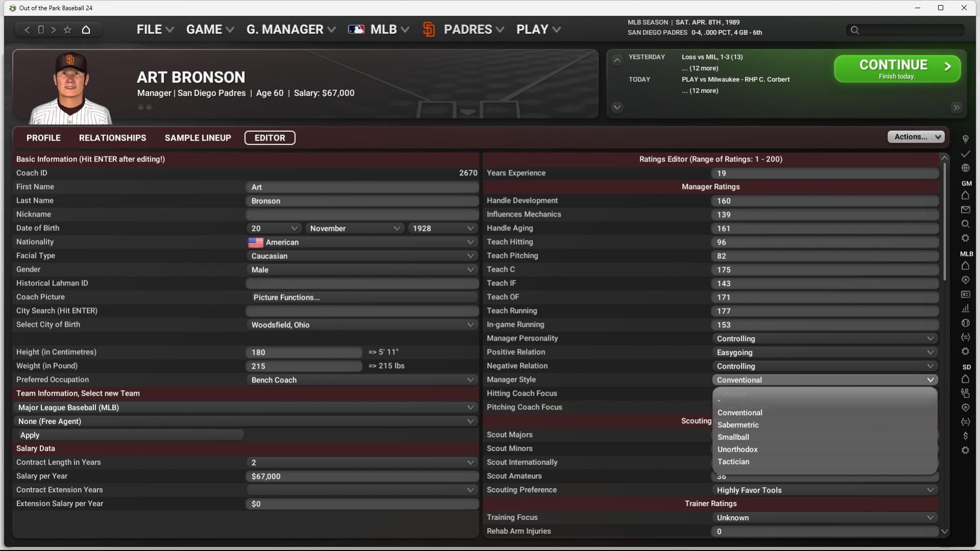Click the baseball icon in the right sidebar
The height and width of the screenshot is (551, 980).
[x=965, y=323]
